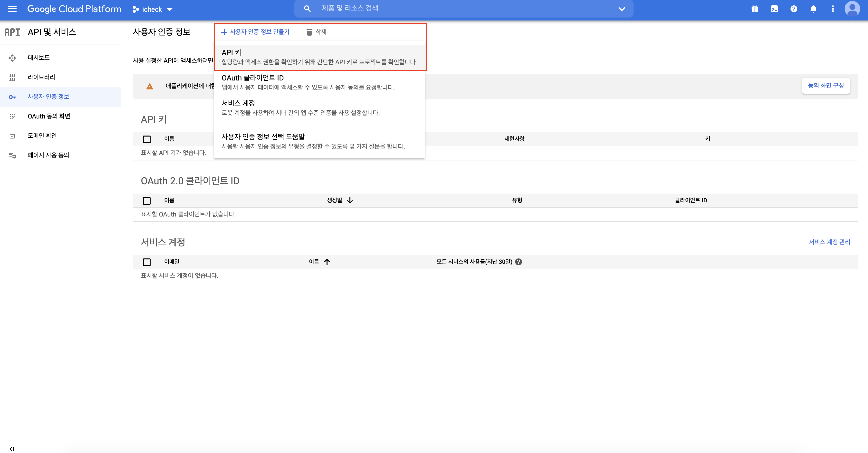
Task: Open the 서비스 계정 관리 link
Action: (x=829, y=242)
